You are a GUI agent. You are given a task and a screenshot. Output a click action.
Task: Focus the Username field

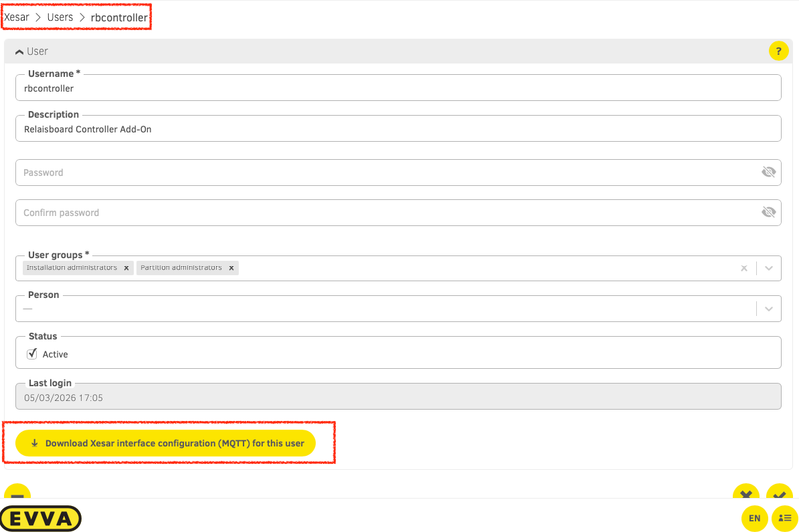point(398,88)
